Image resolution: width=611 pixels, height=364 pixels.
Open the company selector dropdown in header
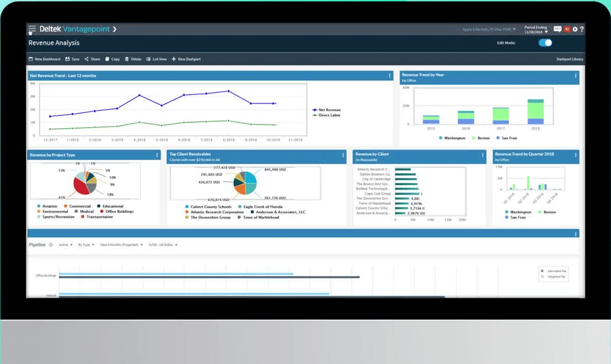pos(489,30)
